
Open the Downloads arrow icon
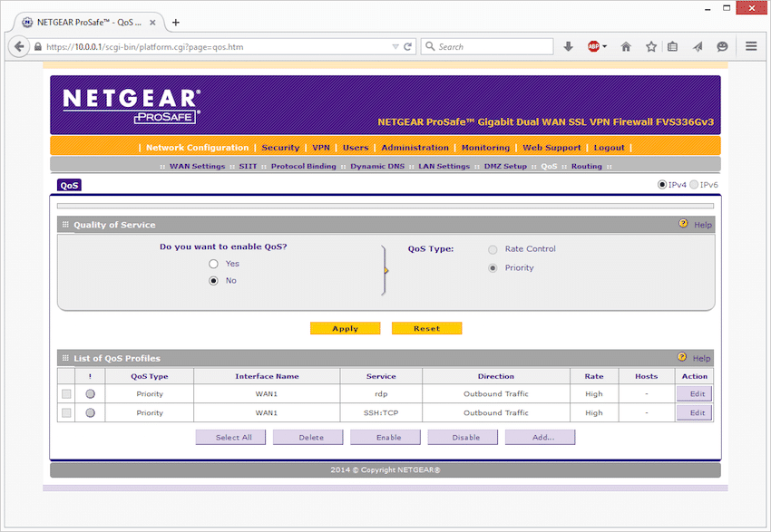(568, 46)
